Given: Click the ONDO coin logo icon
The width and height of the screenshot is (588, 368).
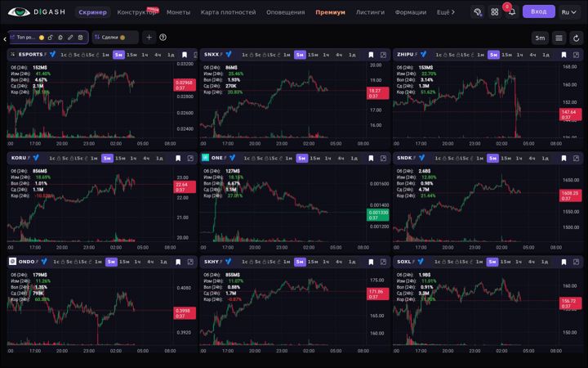Looking at the screenshot, I should tap(12, 262).
